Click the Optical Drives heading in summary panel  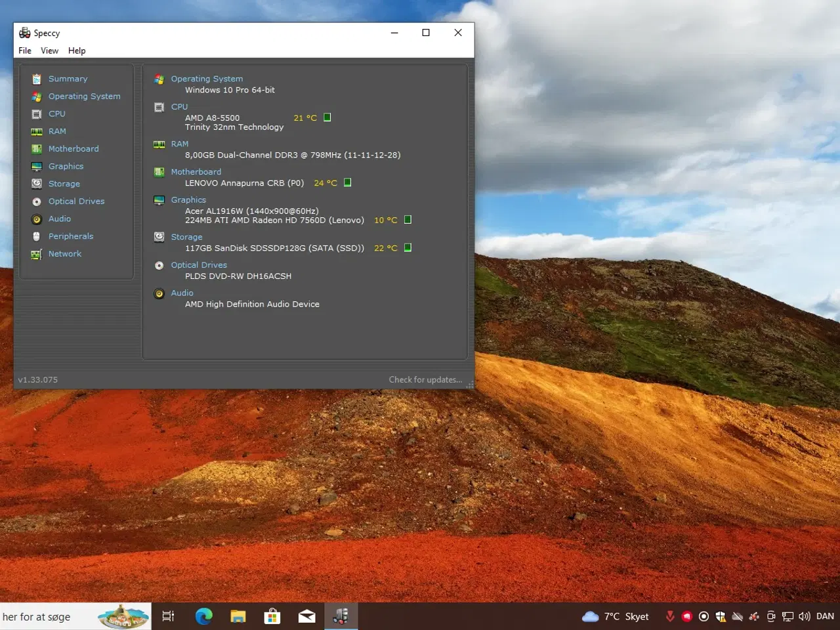(199, 265)
